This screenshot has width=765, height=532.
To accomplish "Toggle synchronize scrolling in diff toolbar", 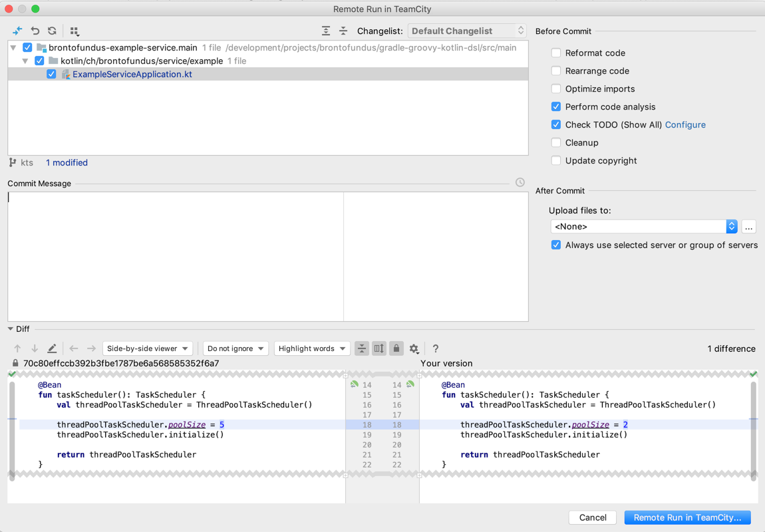I will click(x=379, y=348).
